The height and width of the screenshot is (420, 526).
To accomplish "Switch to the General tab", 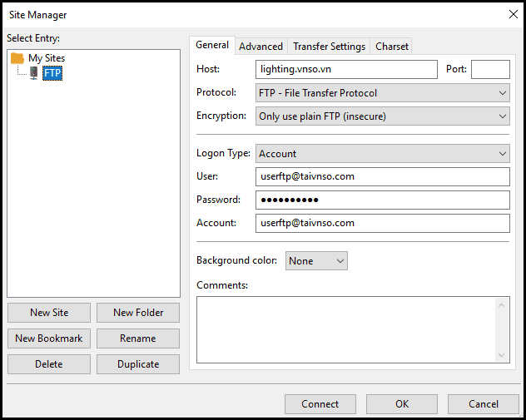I will 212,45.
